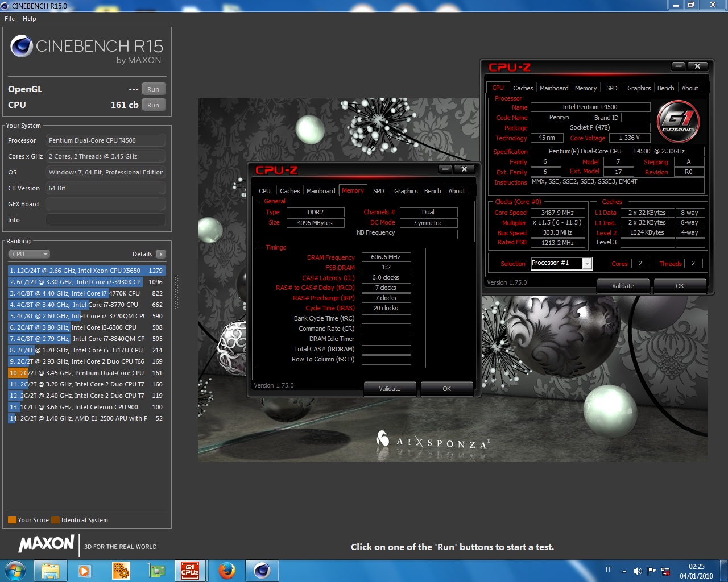This screenshot has width=728, height=582.
Task: Run the CPU benchmark
Action: click(x=154, y=105)
